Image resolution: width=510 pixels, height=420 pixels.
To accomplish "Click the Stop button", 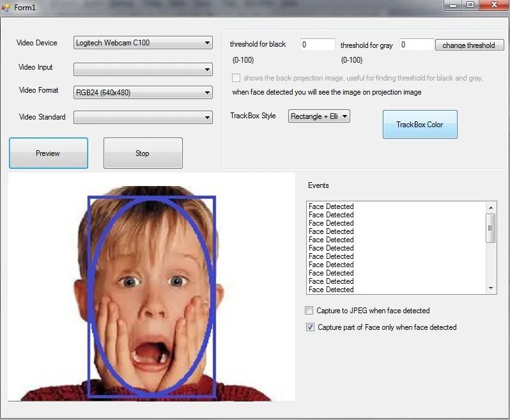I will click(x=143, y=153).
